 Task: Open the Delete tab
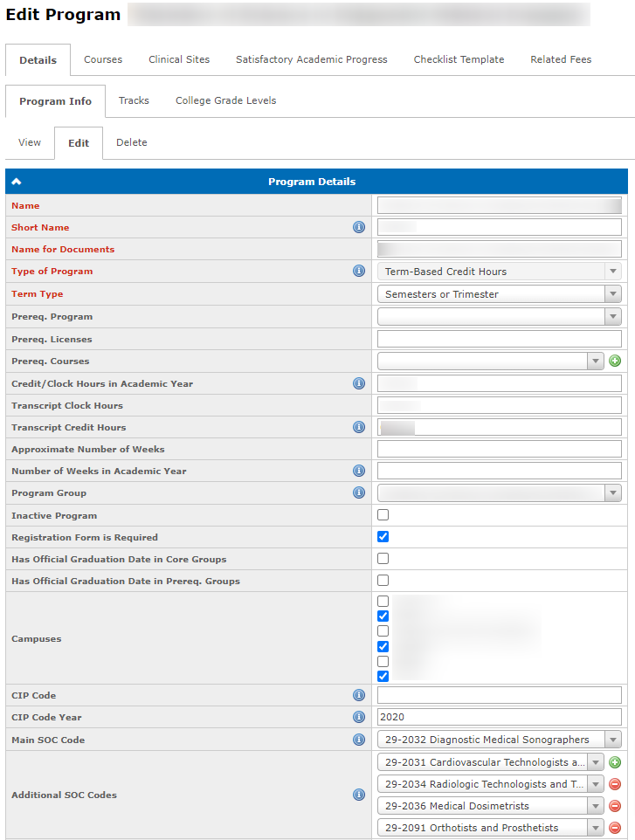point(132,142)
